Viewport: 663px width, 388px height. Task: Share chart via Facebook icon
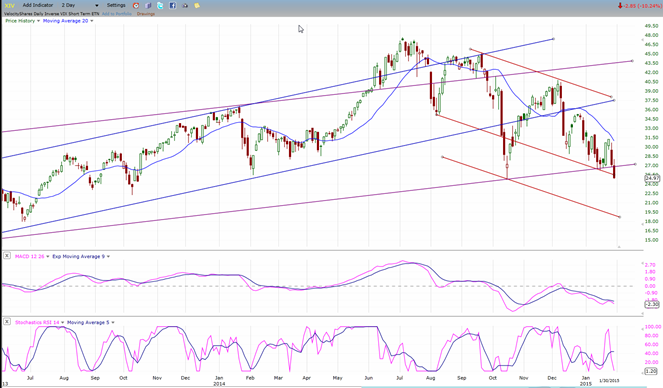click(173, 5)
